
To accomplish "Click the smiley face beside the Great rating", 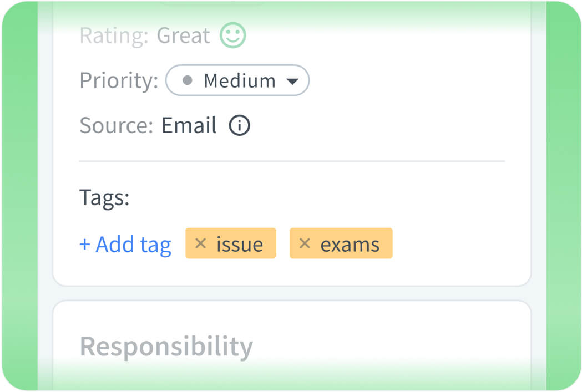I will click(x=232, y=35).
